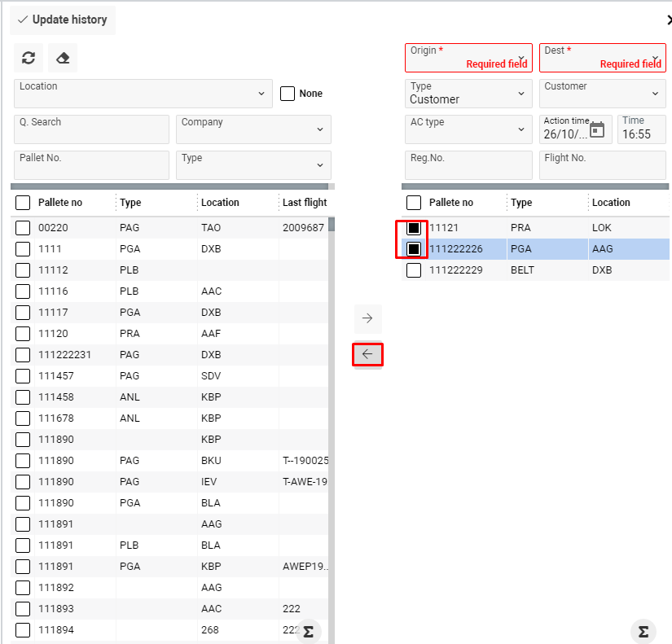Uncheck the checkbox for pallet 11121

point(414,228)
